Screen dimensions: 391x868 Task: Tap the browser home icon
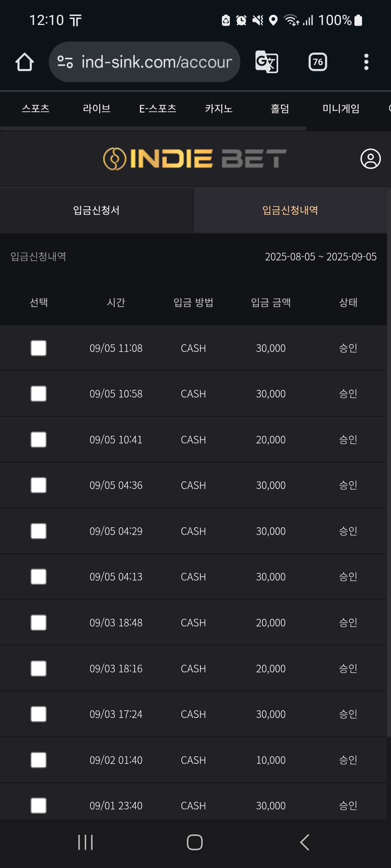coord(25,62)
